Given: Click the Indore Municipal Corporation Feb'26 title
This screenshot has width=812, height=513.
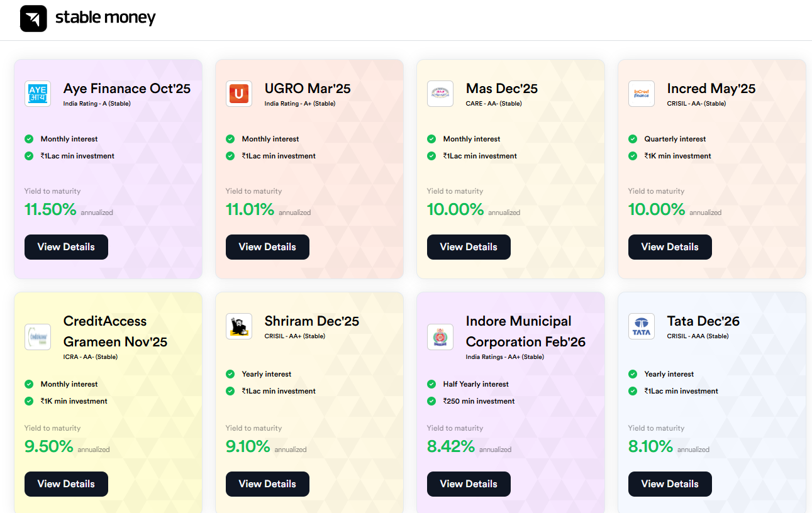Looking at the screenshot, I should click(526, 331).
